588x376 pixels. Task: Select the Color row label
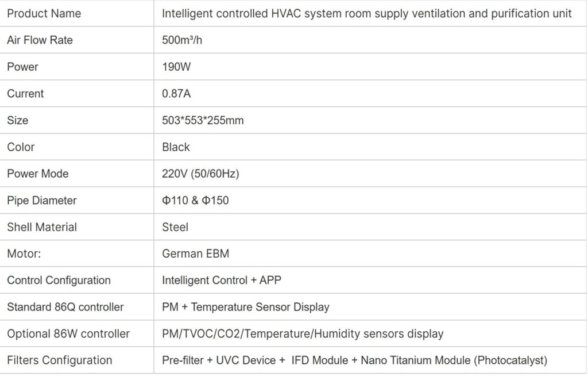(21, 147)
